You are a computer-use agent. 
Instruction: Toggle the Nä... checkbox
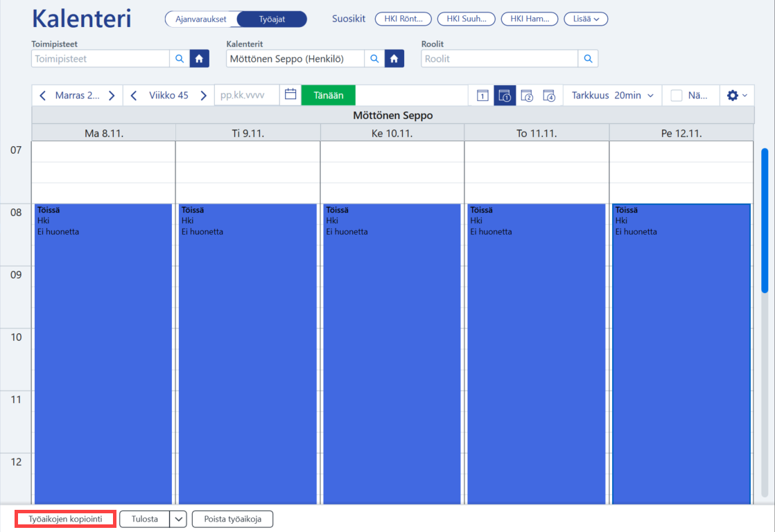coord(676,96)
